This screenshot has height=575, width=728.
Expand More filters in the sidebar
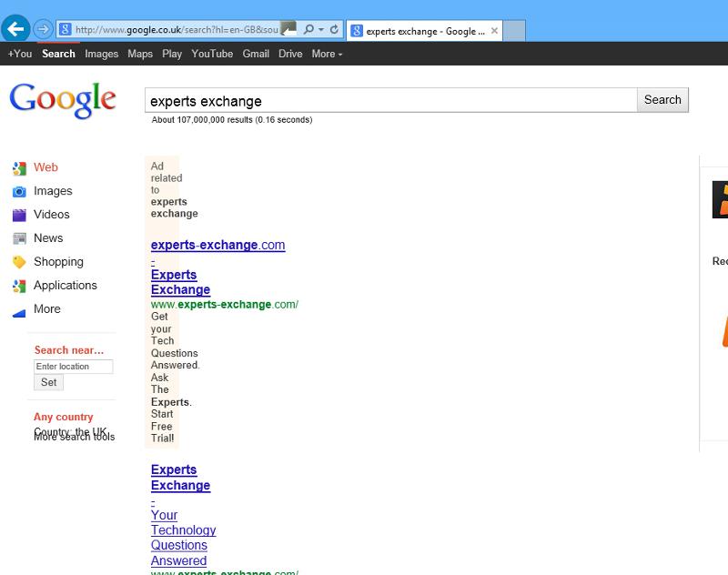coord(47,308)
